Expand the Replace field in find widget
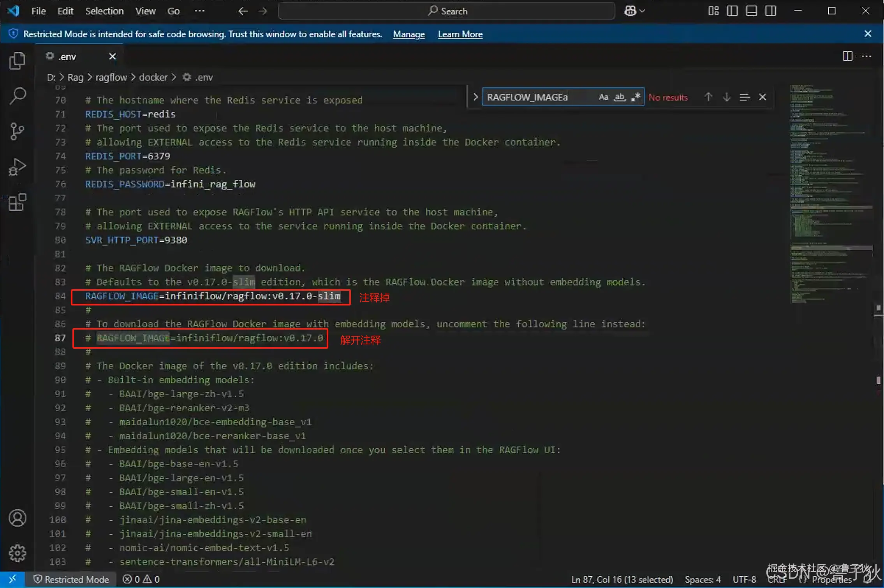Screen dimensions: 884x588 (x=475, y=97)
